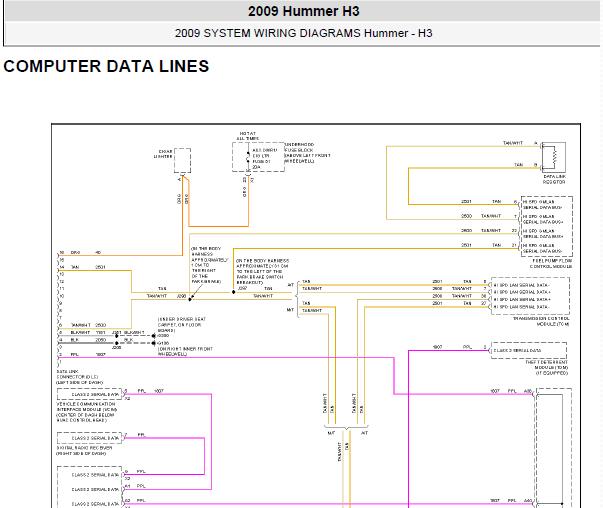The width and height of the screenshot is (603, 508).
Task: Click the '1807 PPL' label at theft module pin
Action: [x=452, y=347]
